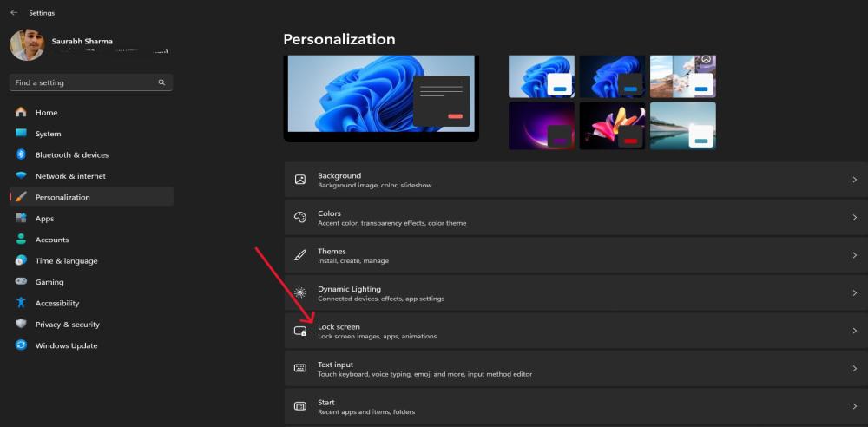Click the Saurabh Sharma account name
This screenshot has height=427, width=868.
(82, 41)
